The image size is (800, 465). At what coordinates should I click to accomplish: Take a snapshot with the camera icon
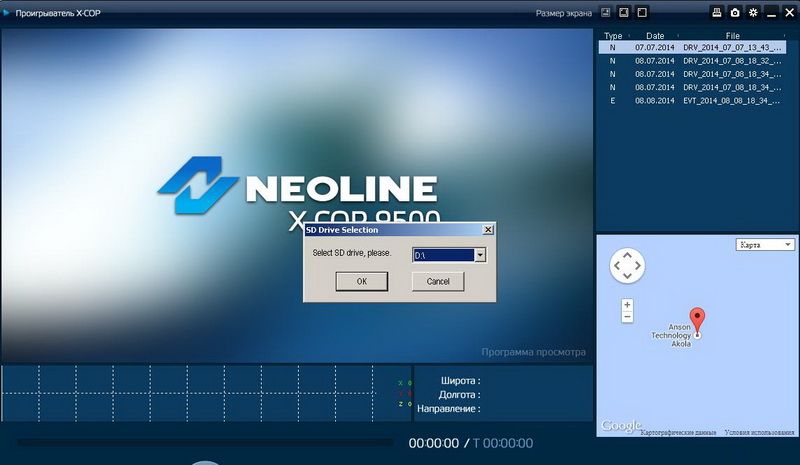click(x=735, y=13)
